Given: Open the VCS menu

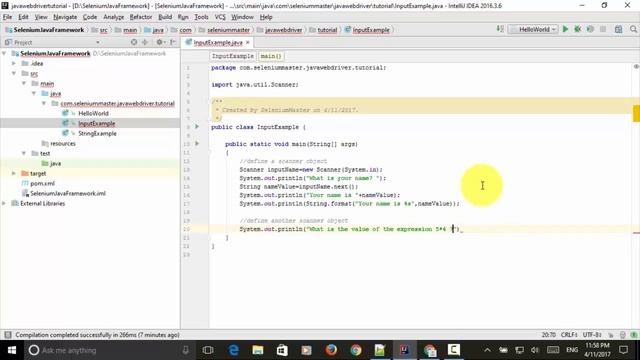Looking at the screenshot, I should [x=220, y=17].
